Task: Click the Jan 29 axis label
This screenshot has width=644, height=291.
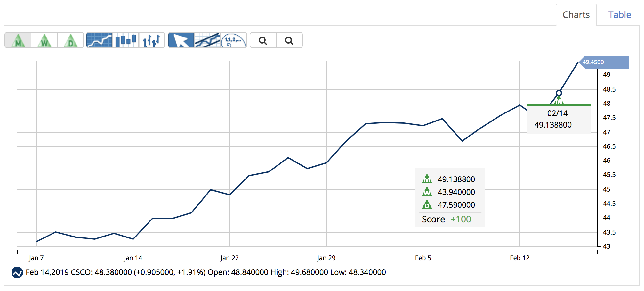Action: (x=326, y=258)
